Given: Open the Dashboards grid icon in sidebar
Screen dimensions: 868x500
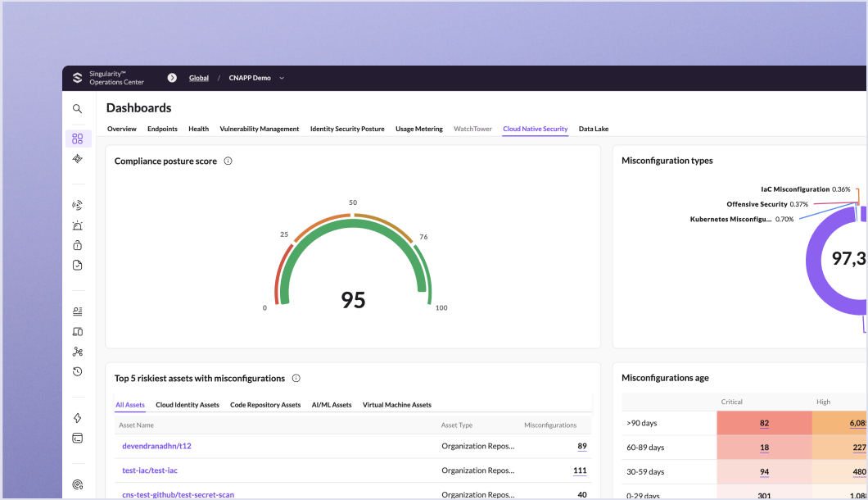Looking at the screenshot, I should [x=77, y=139].
